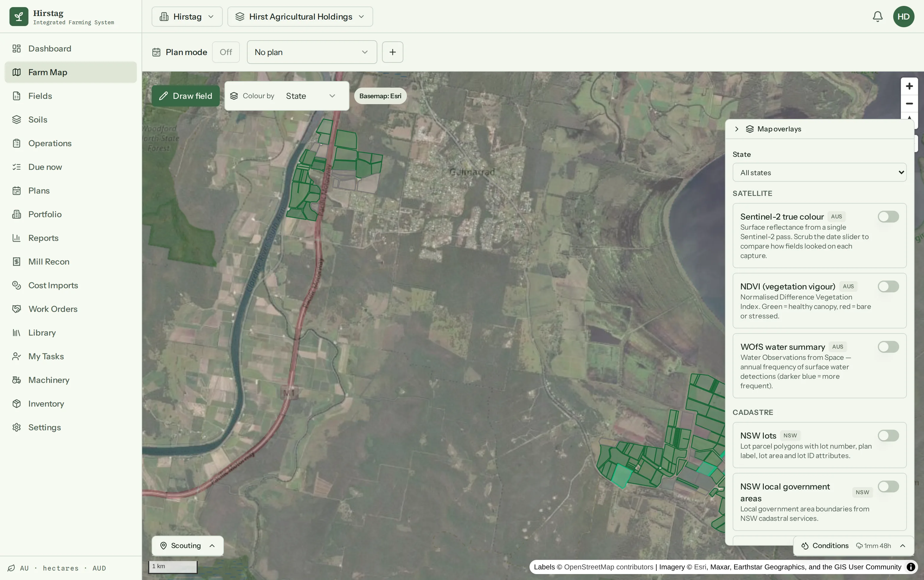Image resolution: width=924 pixels, height=580 pixels.
Task: Click the Fields document icon in sidebar
Action: click(x=17, y=96)
